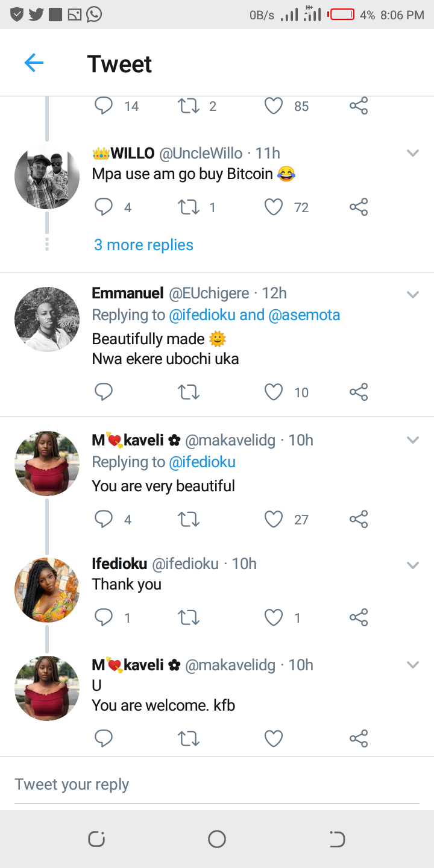
Task: Share makavelidg's 'You are welcome. kfb' tweet
Action: click(x=359, y=738)
